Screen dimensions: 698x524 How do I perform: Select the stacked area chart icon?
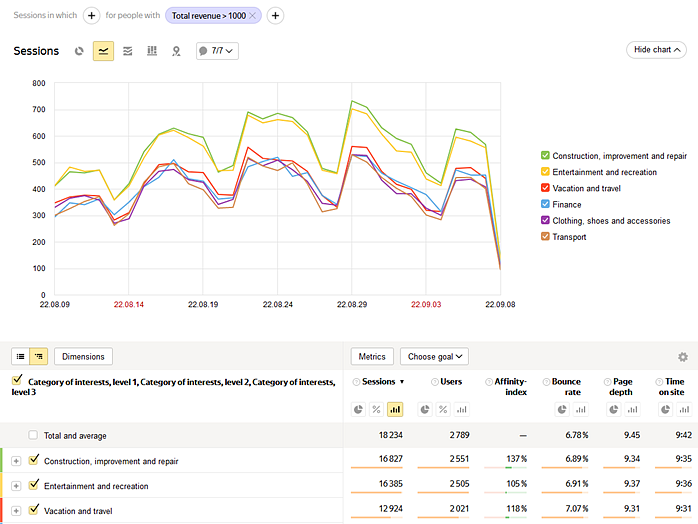tap(127, 51)
